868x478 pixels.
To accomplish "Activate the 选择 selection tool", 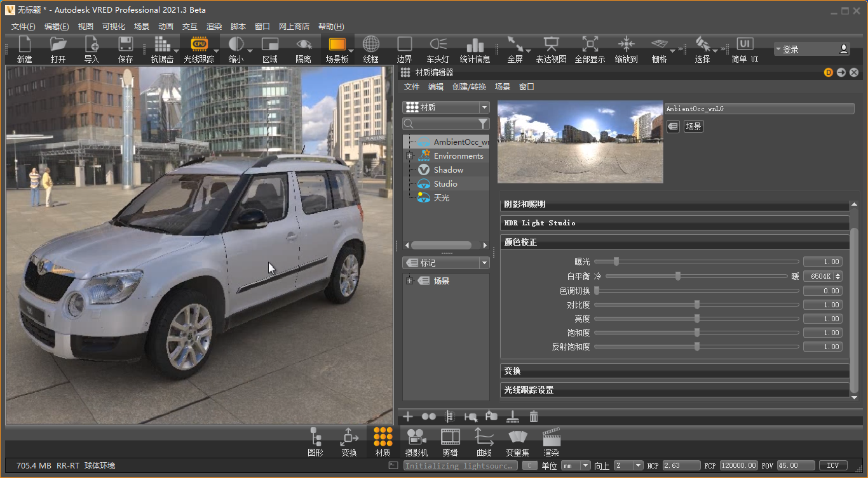I will 703,50.
